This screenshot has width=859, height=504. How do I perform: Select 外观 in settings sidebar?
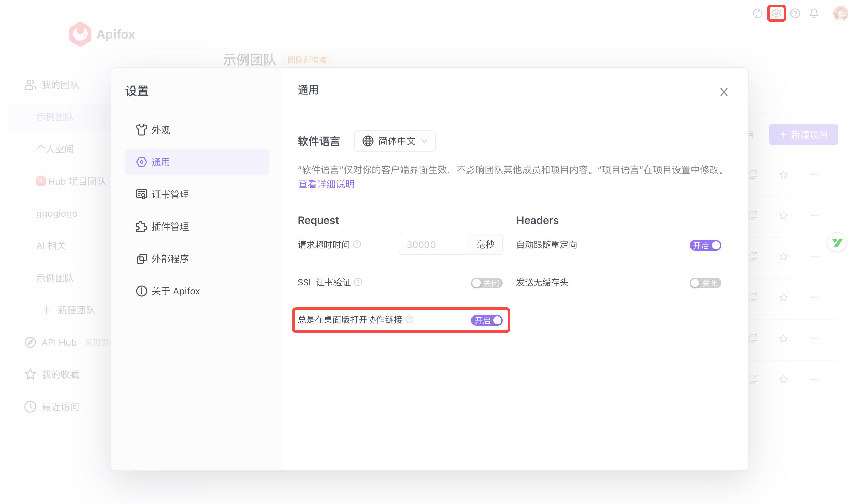[160, 130]
